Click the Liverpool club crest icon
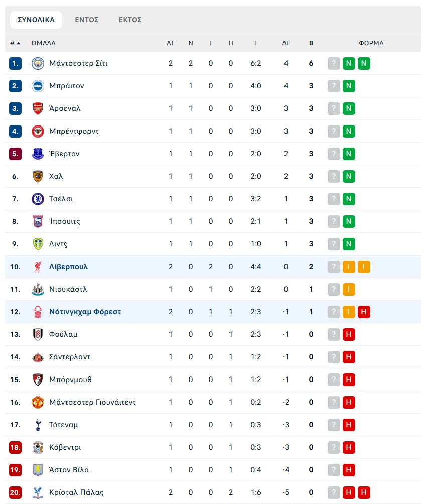The height and width of the screenshot is (504, 428). [x=38, y=267]
